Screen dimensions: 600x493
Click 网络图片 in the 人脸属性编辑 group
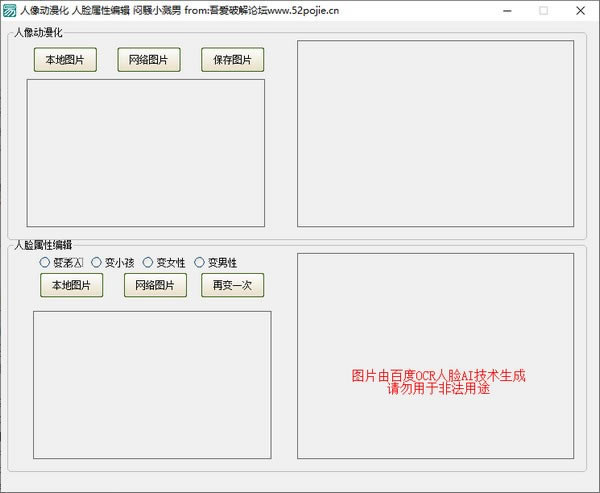click(x=155, y=285)
